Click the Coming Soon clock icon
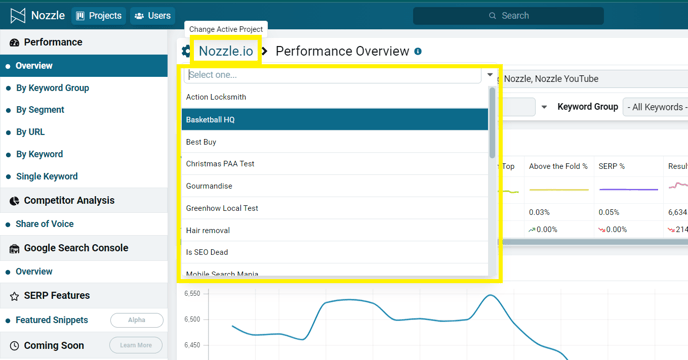This screenshot has width=688, height=360. point(14,346)
